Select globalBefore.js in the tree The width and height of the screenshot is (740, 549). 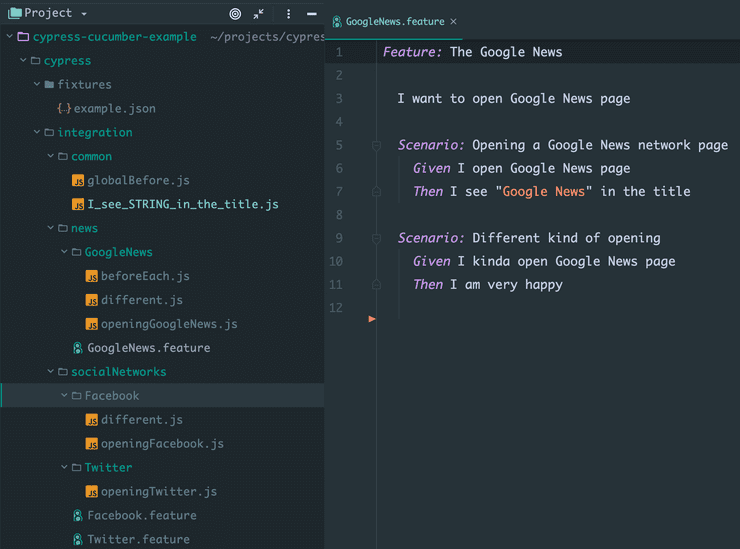(x=138, y=180)
